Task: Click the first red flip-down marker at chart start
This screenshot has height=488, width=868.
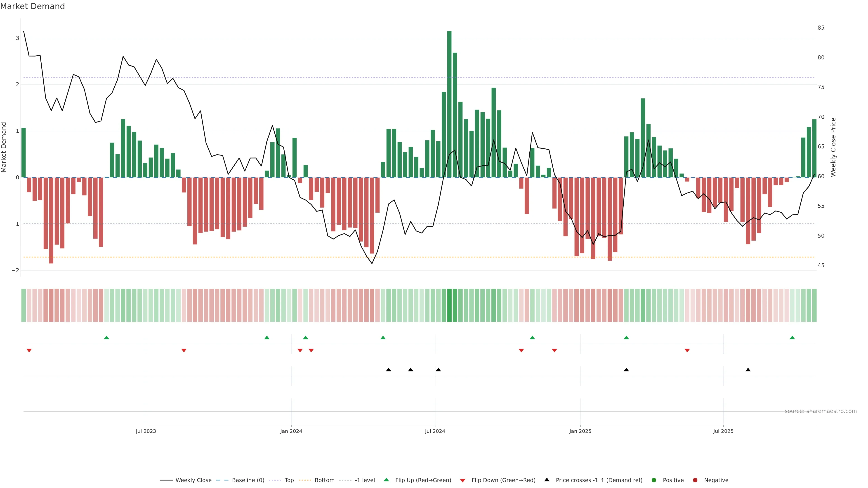Action: click(x=29, y=351)
